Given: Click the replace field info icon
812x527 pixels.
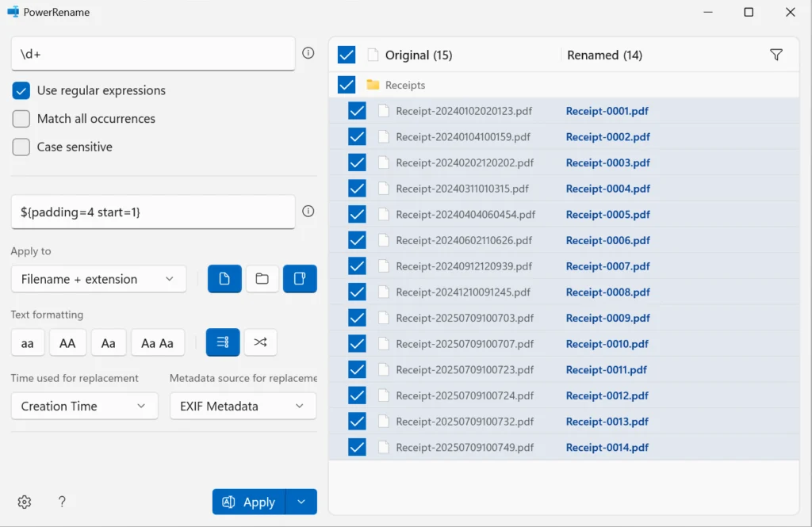Looking at the screenshot, I should pos(308,212).
